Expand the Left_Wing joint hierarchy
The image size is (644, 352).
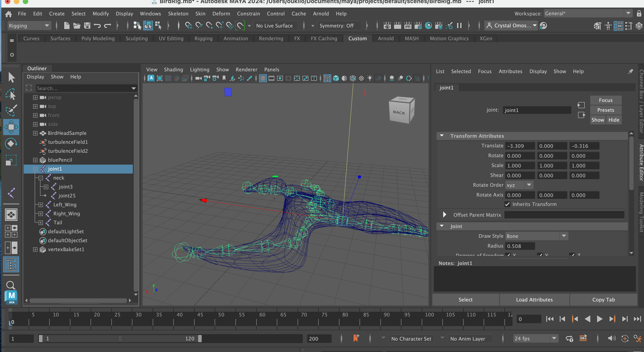40,205
